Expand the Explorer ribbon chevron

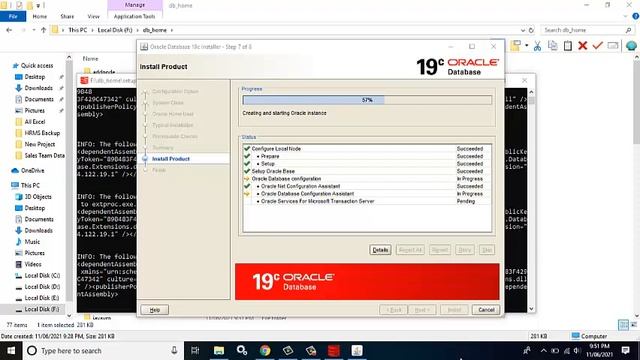[625, 16]
